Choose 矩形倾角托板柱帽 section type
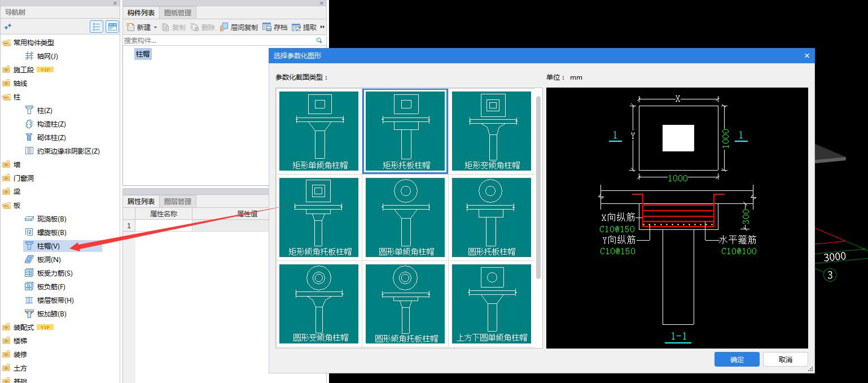 pyautogui.click(x=319, y=217)
